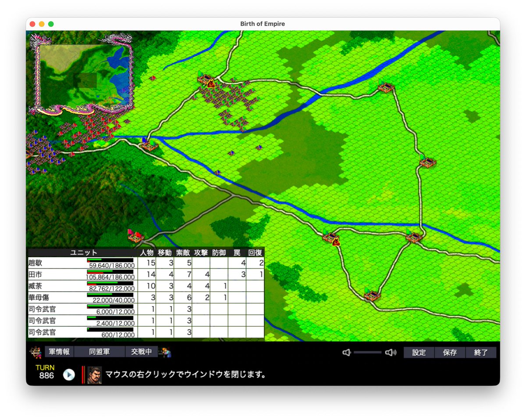Select the forest castle with red and pink flags
Image resolution: width=526 pixels, height=420 pixels.
[135, 236]
